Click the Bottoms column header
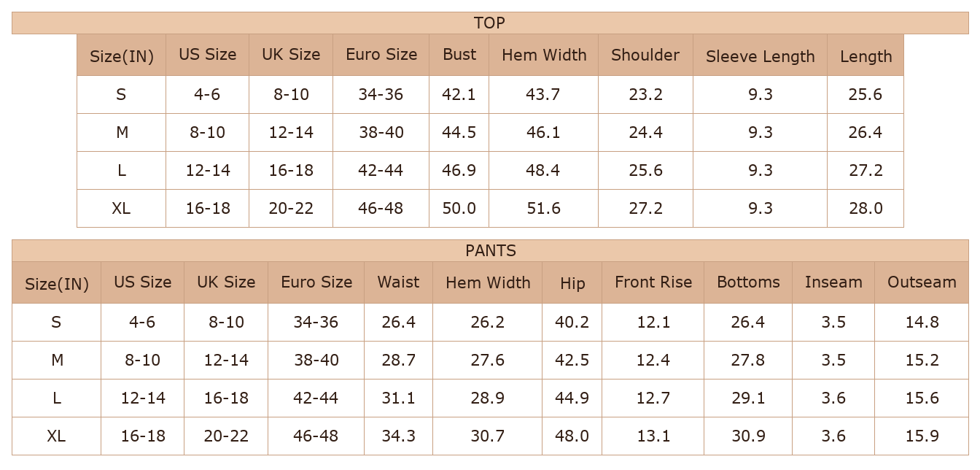The width and height of the screenshot is (980, 470). (x=748, y=282)
